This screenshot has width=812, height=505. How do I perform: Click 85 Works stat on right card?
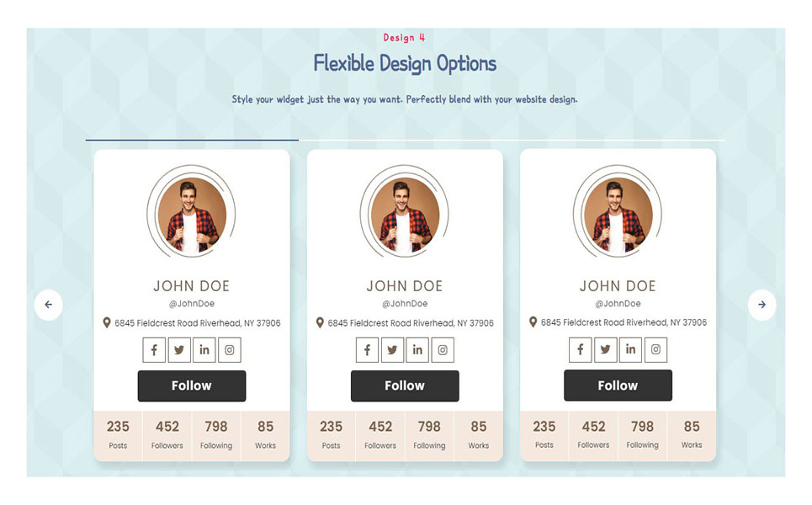[691, 434]
